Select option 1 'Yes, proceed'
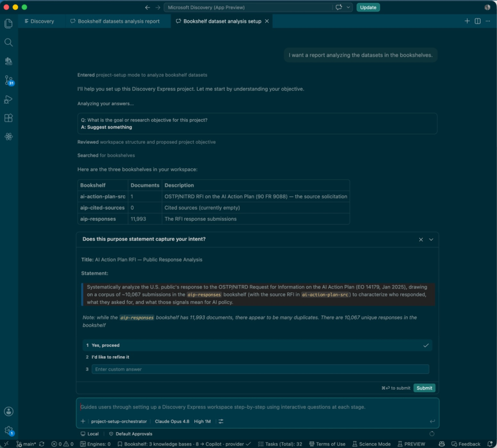The height and width of the screenshot is (448, 497). [x=257, y=345]
